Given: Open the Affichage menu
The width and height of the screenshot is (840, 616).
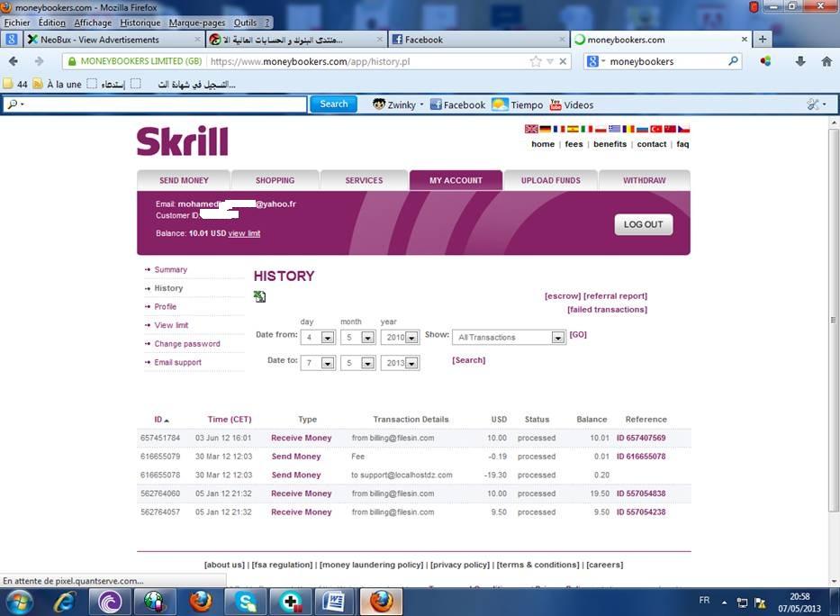Looking at the screenshot, I should point(93,23).
